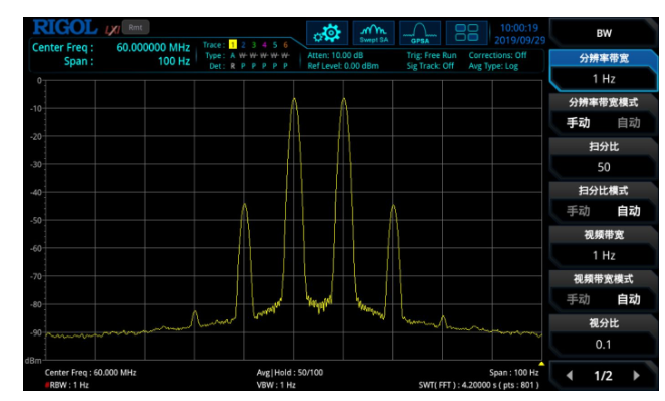
Task: Click the bottom Center Freq : 60.000 MHz label
Action: coord(90,373)
